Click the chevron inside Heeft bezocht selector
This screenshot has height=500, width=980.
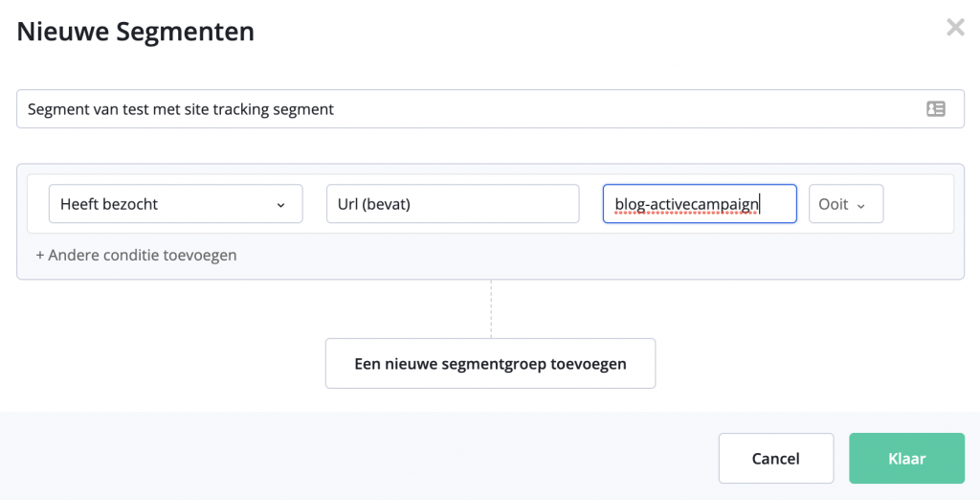tap(280, 205)
